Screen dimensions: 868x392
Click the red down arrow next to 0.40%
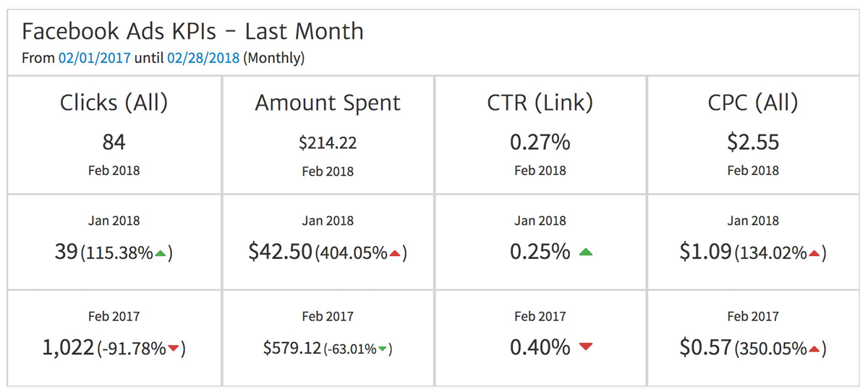coord(586,347)
